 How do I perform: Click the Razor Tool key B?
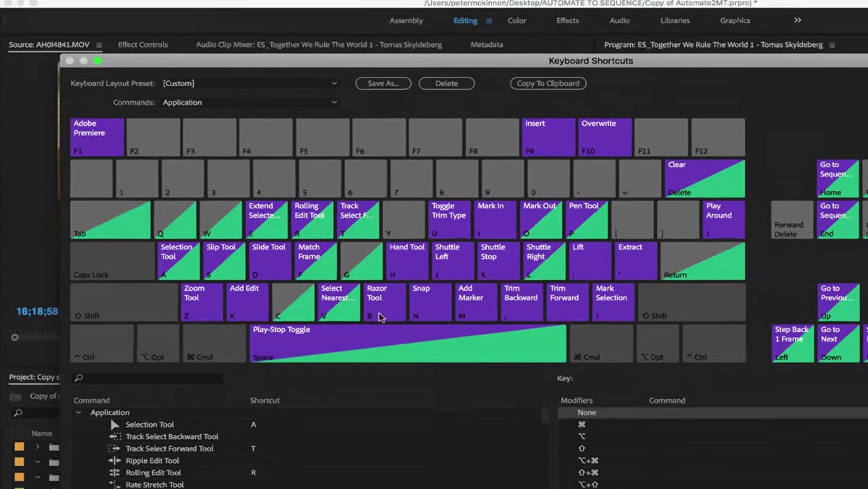[384, 302]
